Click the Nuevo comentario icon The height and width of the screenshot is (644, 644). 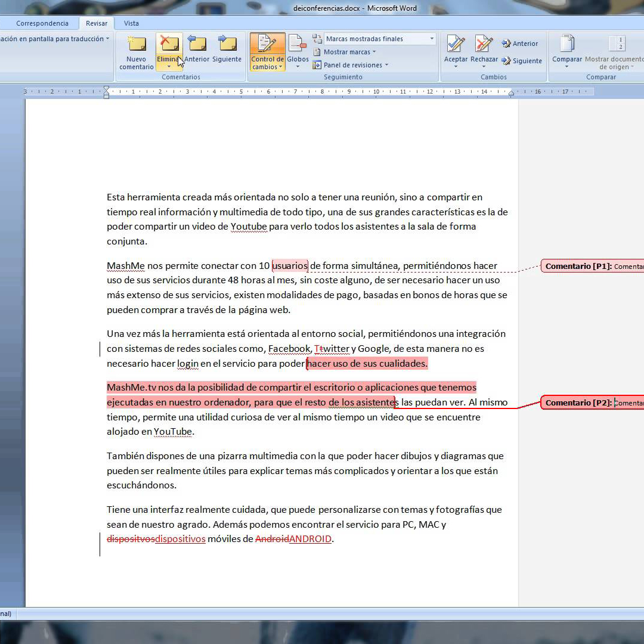coord(137,44)
